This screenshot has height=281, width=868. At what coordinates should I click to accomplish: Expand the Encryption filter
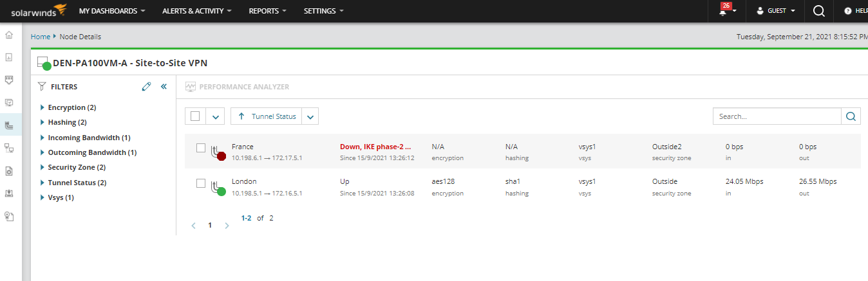pyautogui.click(x=42, y=107)
